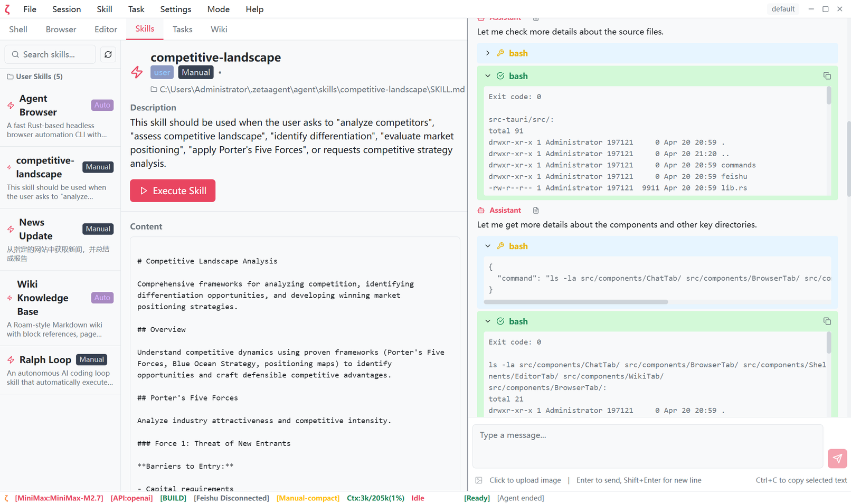
Task: Collapse the ls -la bash command block
Action: tap(488, 246)
